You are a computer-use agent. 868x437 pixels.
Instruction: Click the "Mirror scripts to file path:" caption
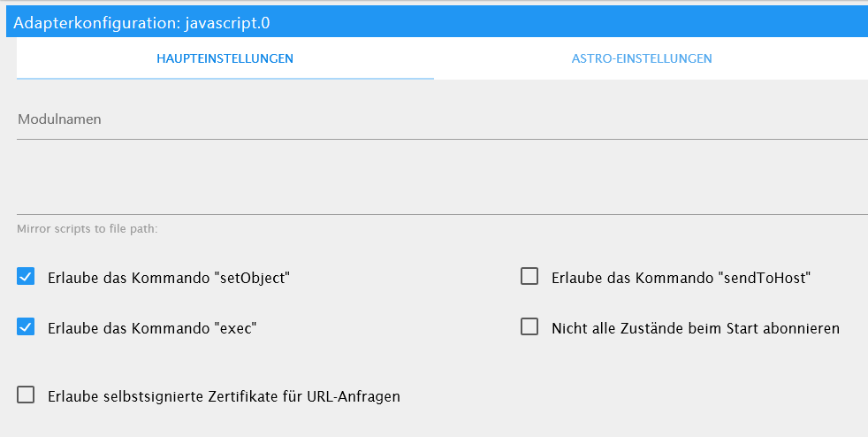[87, 229]
